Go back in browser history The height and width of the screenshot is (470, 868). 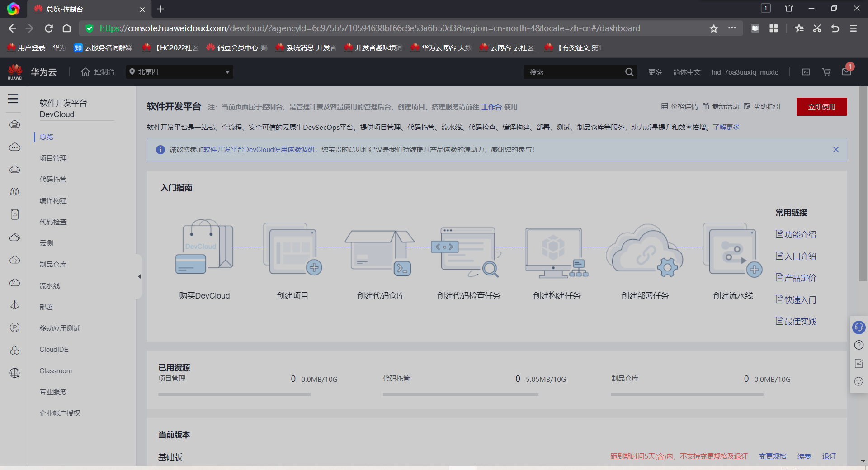point(12,28)
